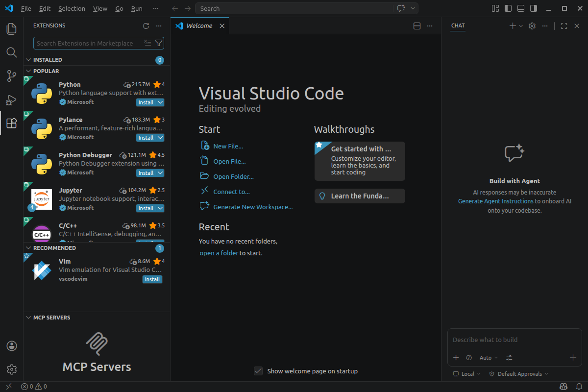Open the Explorer view in activity bar
The width and height of the screenshot is (588, 392).
click(x=11, y=29)
